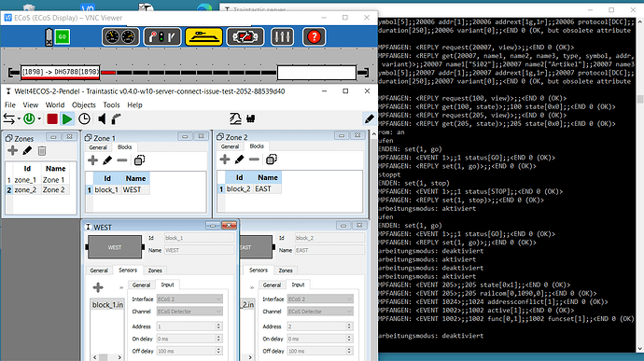Image resolution: width=644 pixels, height=361 pixels.
Task: Click the copy icon in Zone 2 panel
Action: 271,160
